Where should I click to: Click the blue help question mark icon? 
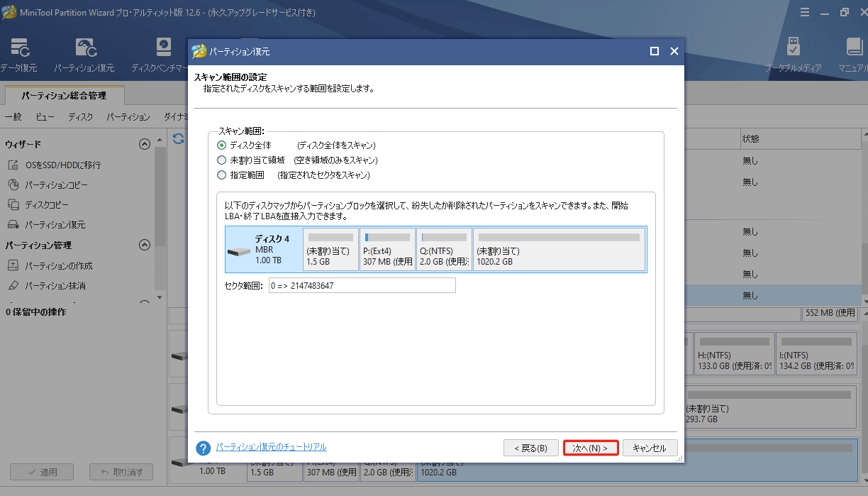pyautogui.click(x=204, y=448)
